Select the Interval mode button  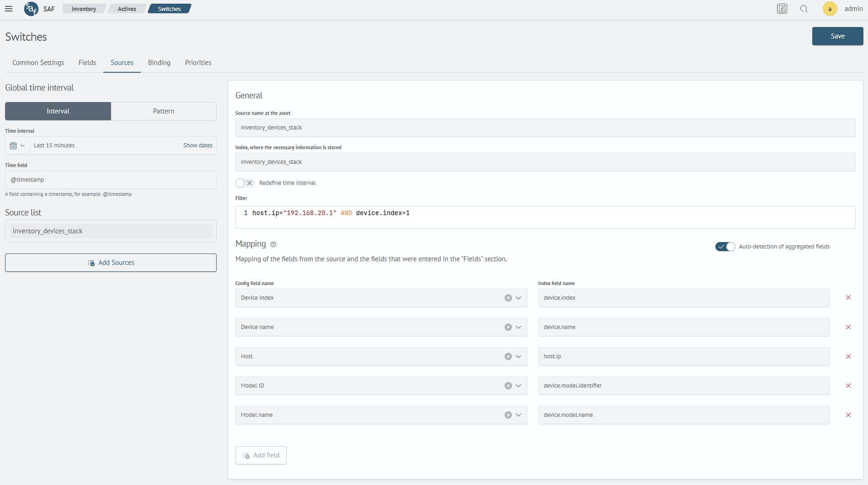(58, 111)
